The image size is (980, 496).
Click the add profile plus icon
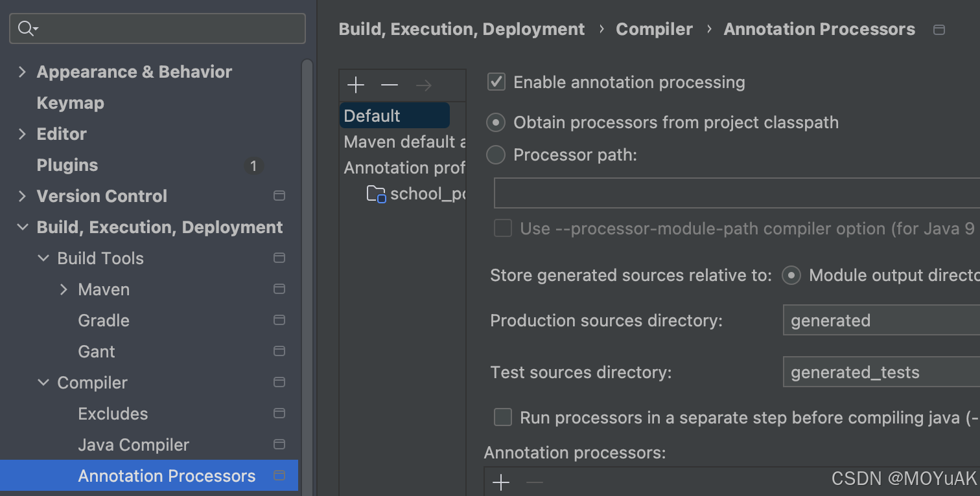pos(356,85)
